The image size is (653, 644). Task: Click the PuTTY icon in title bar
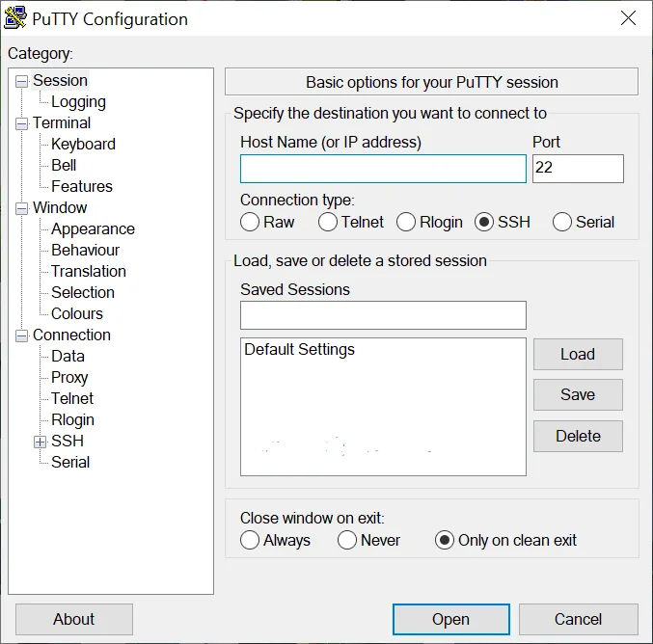[15, 18]
